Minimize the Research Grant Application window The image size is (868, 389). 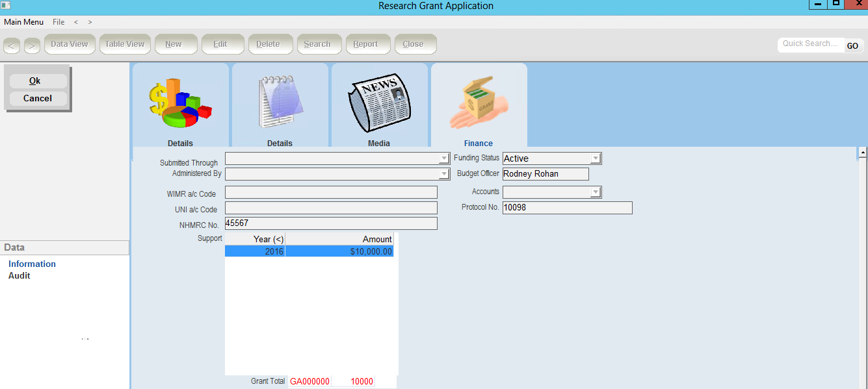[818, 5]
